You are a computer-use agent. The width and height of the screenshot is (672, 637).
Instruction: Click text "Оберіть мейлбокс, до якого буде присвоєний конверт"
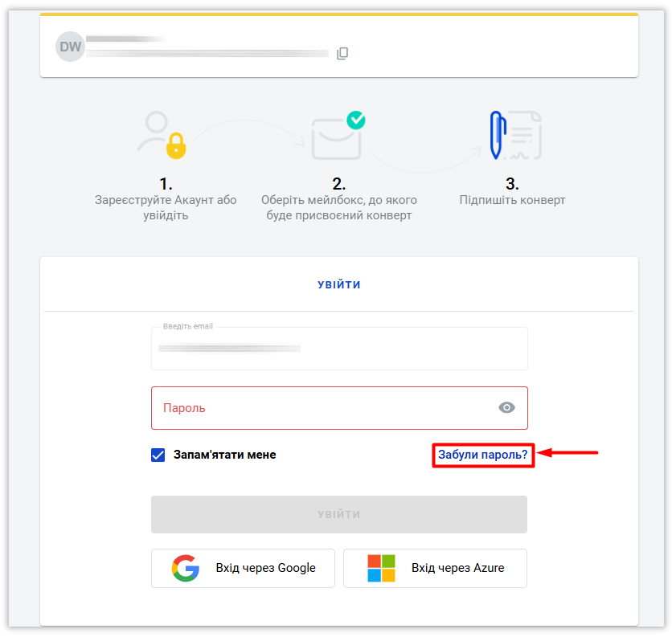pyautogui.click(x=339, y=207)
